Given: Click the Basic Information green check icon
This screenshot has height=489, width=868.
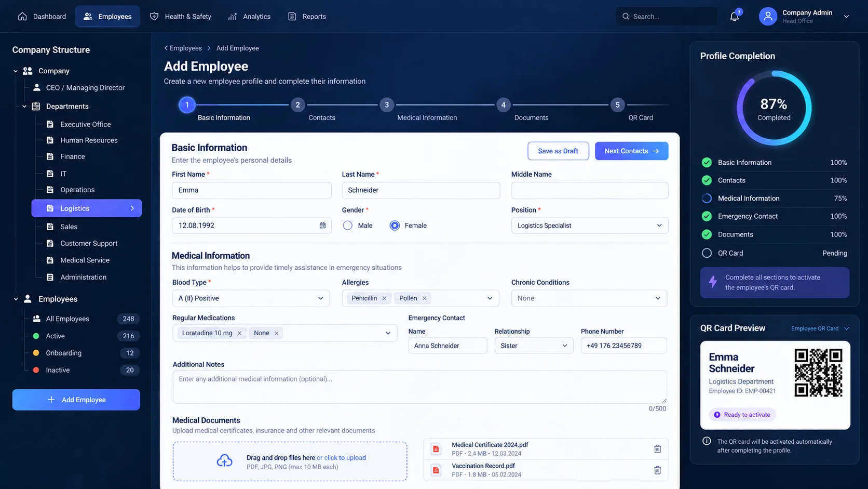Looking at the screenshot, I should pos(707,163).
